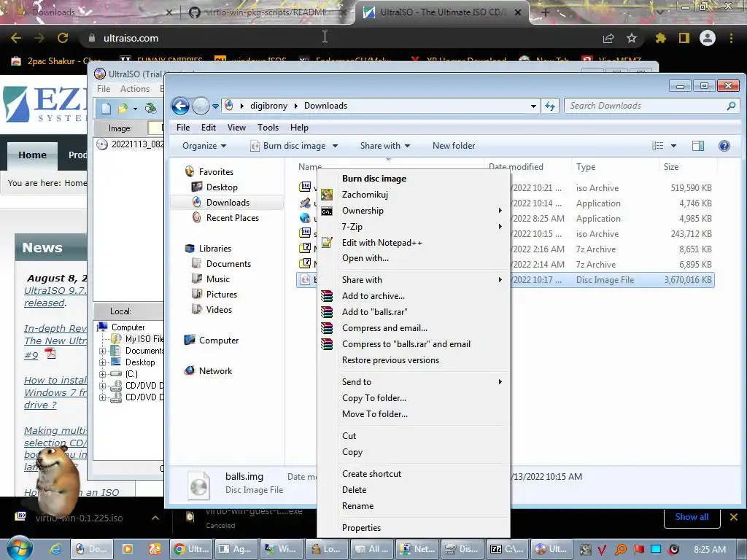Open the Ownership submenu
Viewport: 747px width, 560px height.
363,211
